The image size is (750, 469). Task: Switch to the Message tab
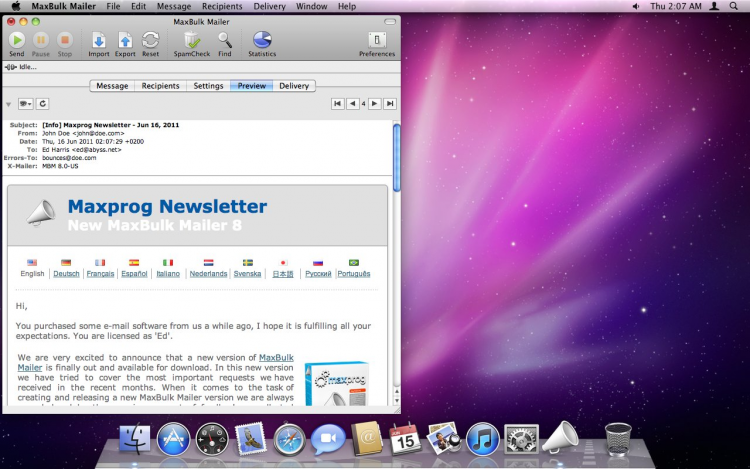coord(112,86)
